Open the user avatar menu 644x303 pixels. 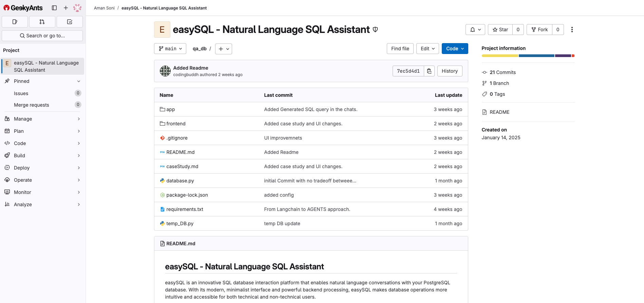pyautogui.click(x=77, y=8)
